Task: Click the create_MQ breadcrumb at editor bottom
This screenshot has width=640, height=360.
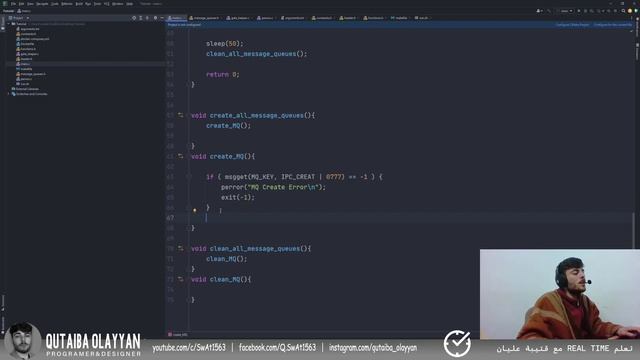Action: tap(178, 335)
